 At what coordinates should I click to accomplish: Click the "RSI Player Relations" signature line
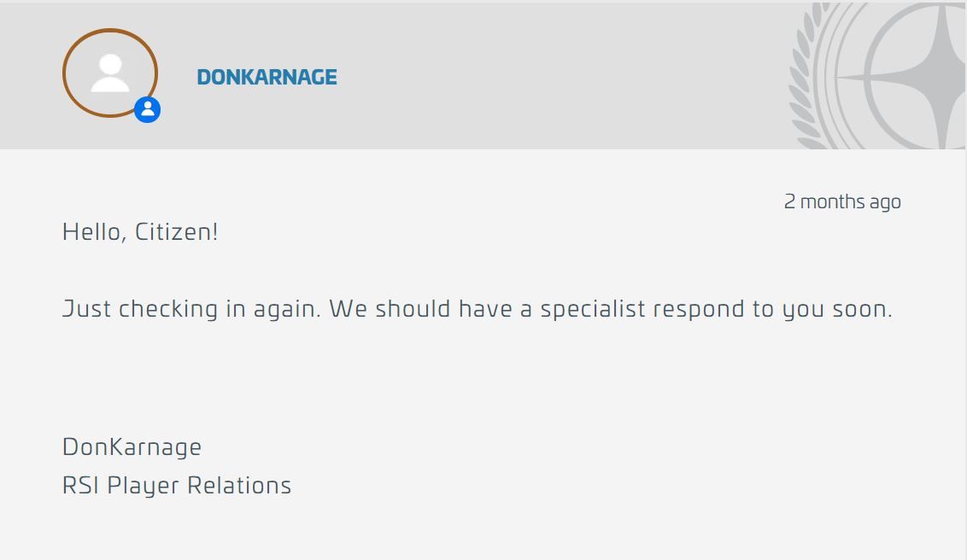[x=177, y=486]
